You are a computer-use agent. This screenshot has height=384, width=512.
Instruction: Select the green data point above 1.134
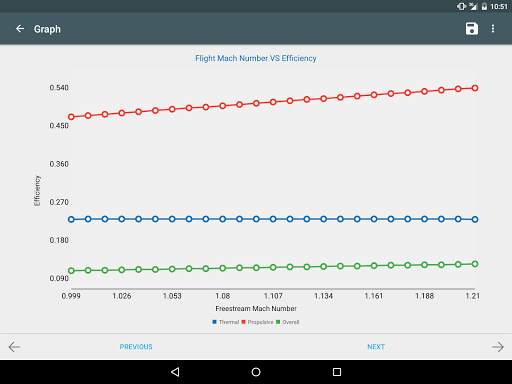[x=323, y=266]
